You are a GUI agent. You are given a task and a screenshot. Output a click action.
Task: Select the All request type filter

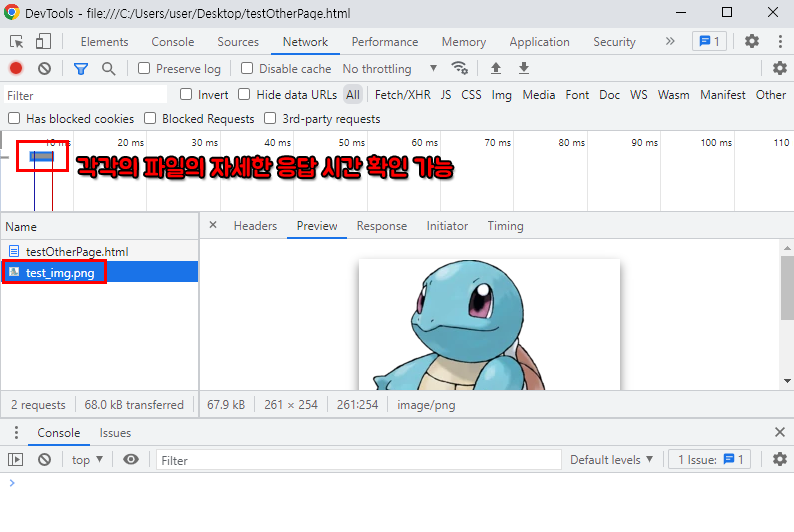tap(353, 95)
